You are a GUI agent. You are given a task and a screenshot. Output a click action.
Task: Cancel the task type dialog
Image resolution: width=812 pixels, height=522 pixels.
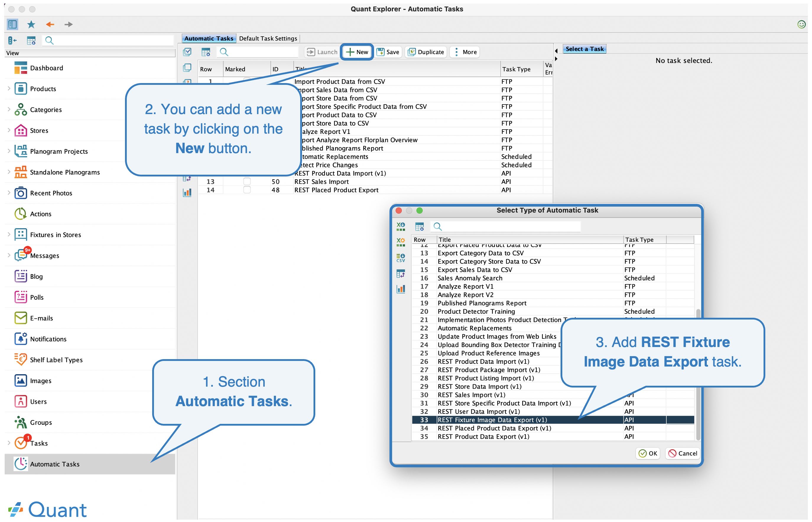(x=682, y=453)
